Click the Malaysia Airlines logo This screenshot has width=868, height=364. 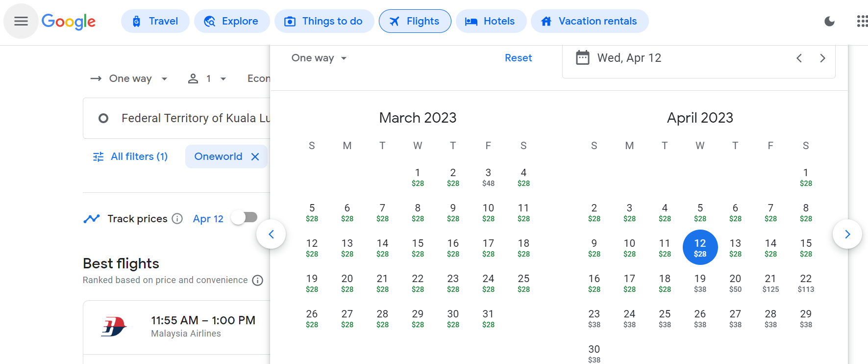[114, 326]
